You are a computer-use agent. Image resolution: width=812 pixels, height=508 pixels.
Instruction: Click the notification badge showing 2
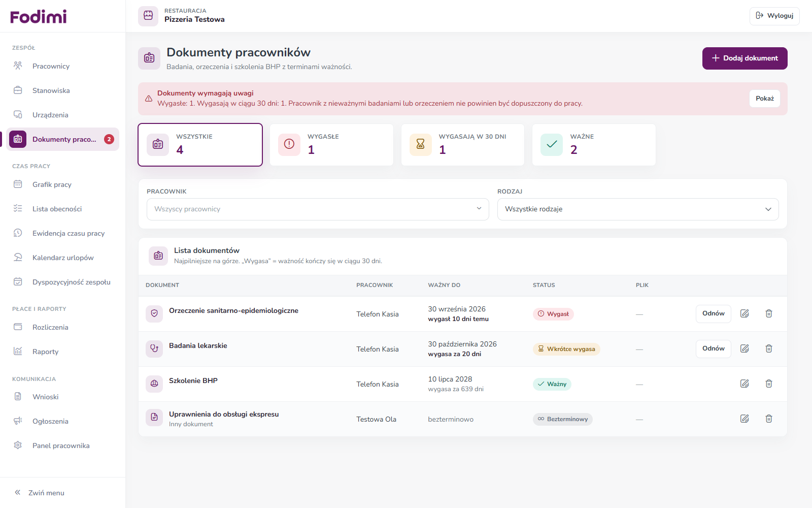109,139
